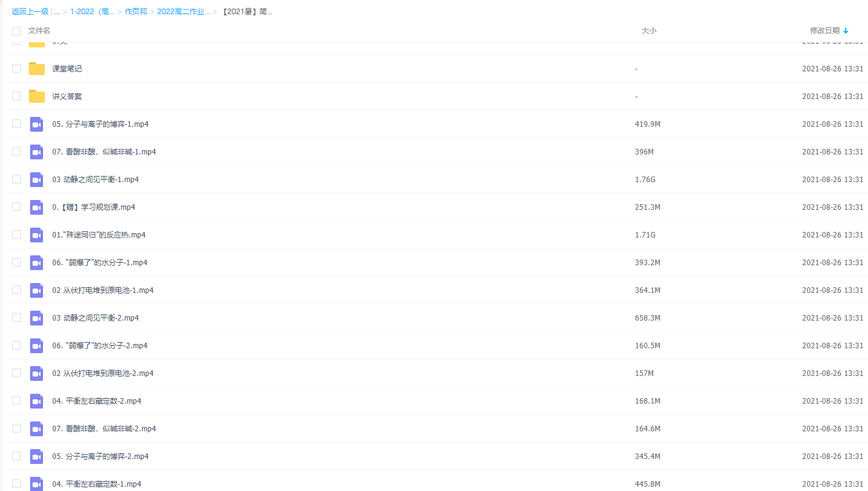868x491 pixels.
Task: Click the 返回上一级 link
Action: coord(30,12)
